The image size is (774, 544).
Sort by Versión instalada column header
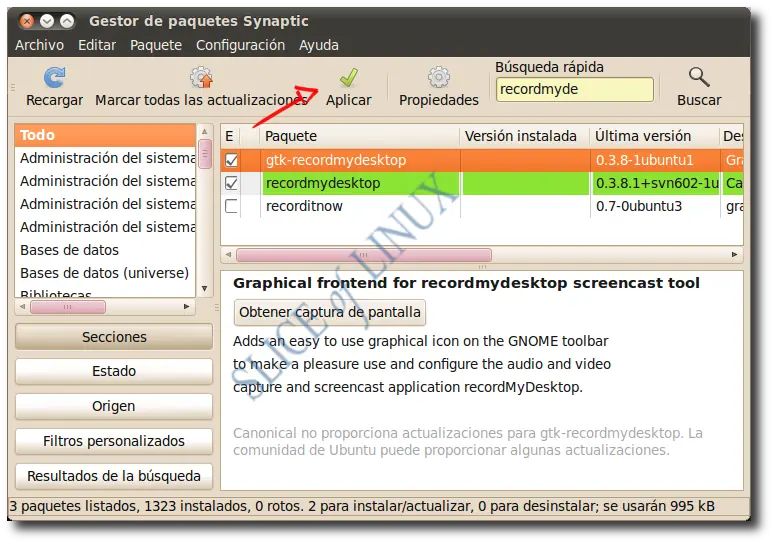pyautogui.click(x=525, y=136)
